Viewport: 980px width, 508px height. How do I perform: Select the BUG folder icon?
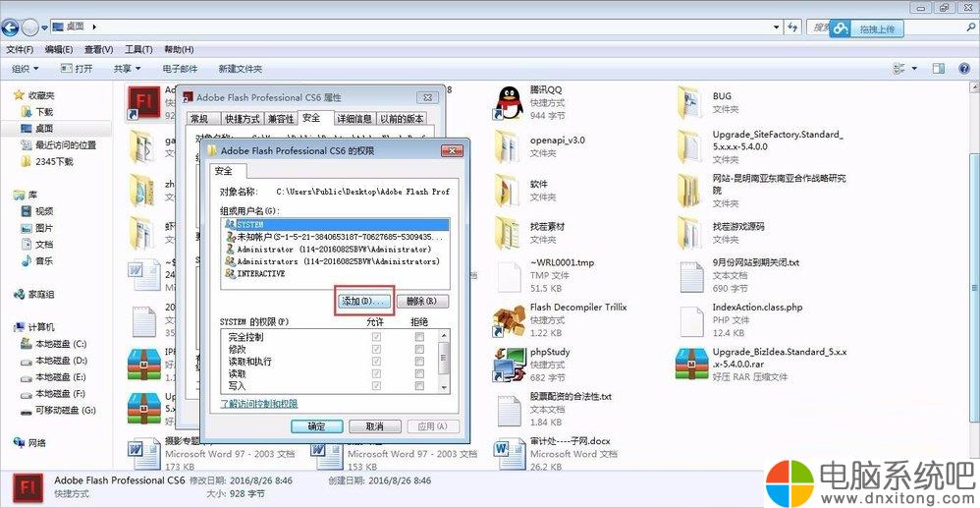click(692, 103)
